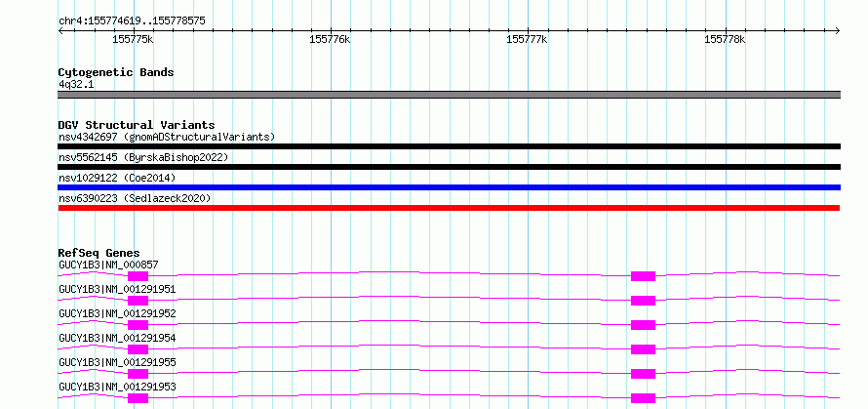Image resolution: width=868 pixels, height=409 pixels.
Task: Select NM_001291953 exon near 155775k
Action: [138, 398]
